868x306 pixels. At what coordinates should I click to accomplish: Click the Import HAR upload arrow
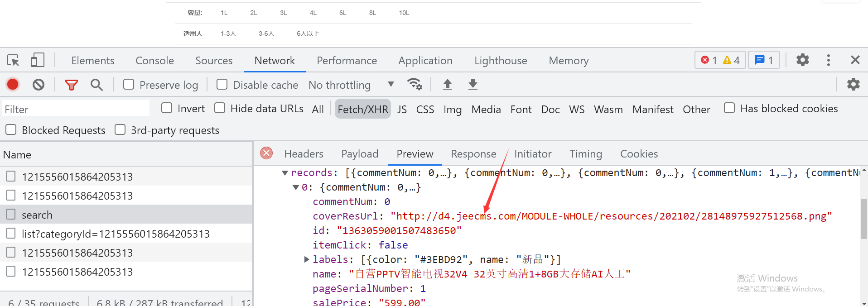tap(447, 84)
